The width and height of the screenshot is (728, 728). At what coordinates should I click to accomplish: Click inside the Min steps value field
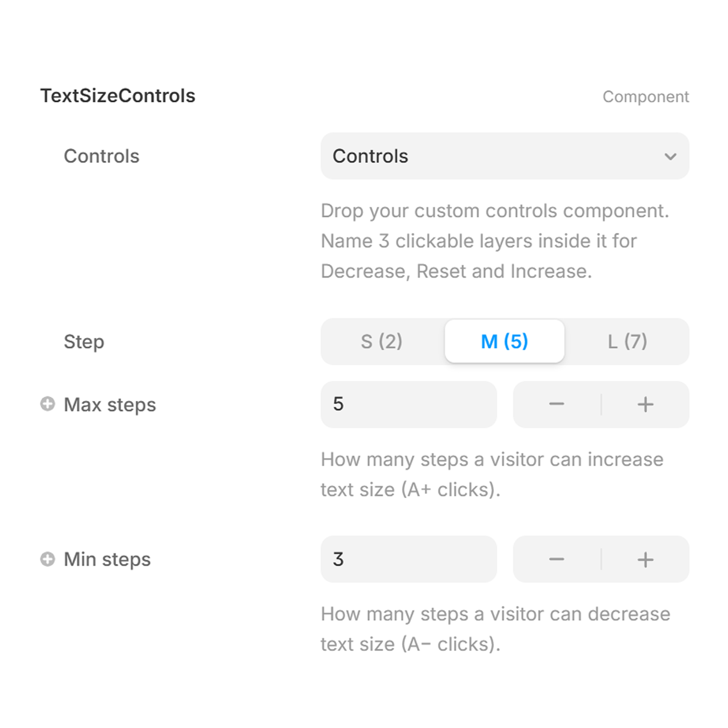[x=409, y=559]
